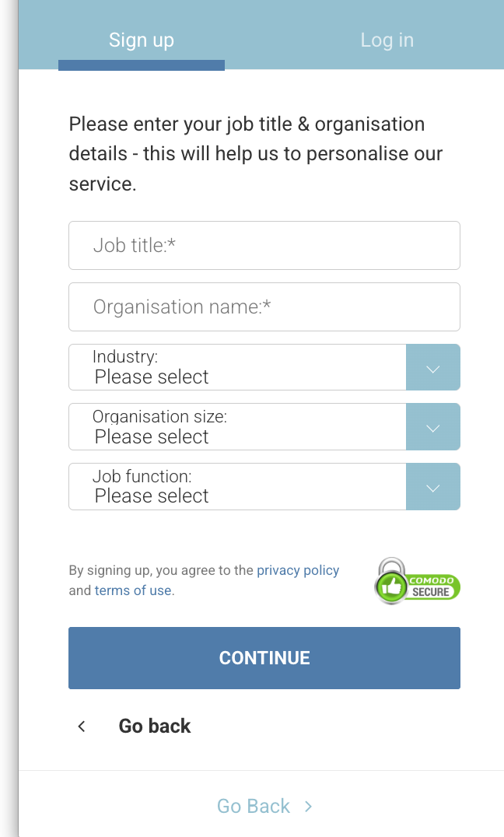Focus the Job title input field
The width and height of the screenshot is (504, 837).
264,246
